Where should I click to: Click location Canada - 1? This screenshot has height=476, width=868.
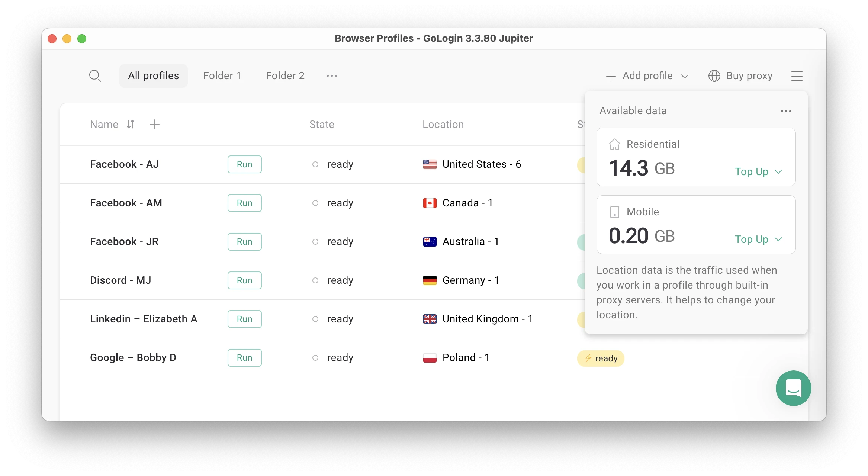[467, 203]
